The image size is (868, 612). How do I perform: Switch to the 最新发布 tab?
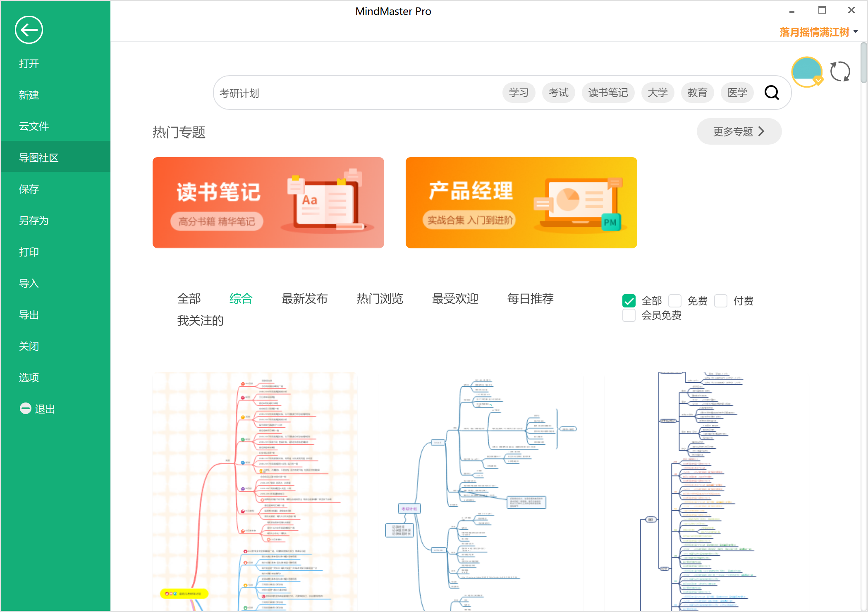(304, 298)
